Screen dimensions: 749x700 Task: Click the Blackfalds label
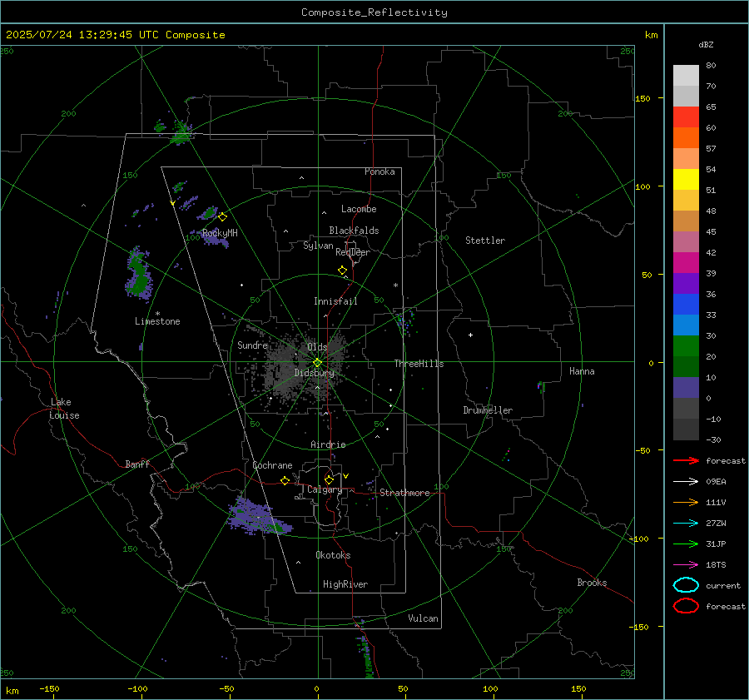354,231
